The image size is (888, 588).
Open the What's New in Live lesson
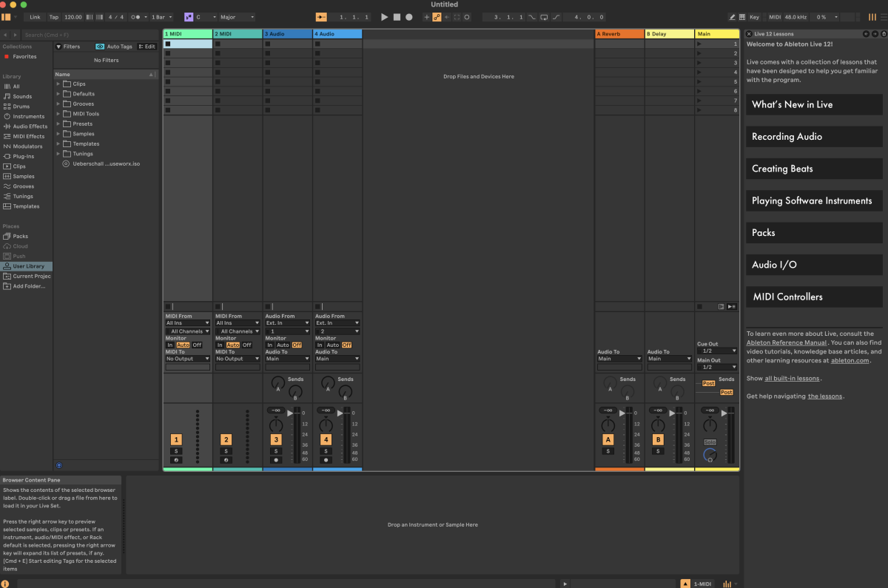point(814,104)
